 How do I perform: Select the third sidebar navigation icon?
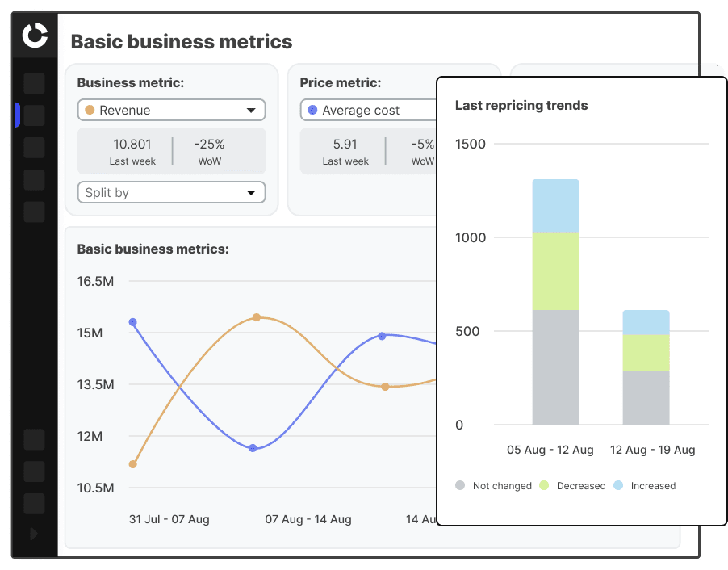(34, 148)
